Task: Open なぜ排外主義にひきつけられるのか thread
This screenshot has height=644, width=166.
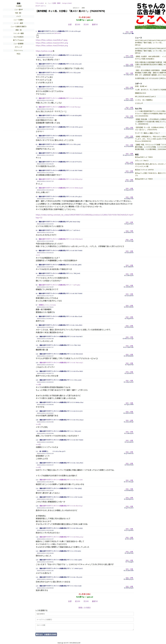Action: point(151,78)
